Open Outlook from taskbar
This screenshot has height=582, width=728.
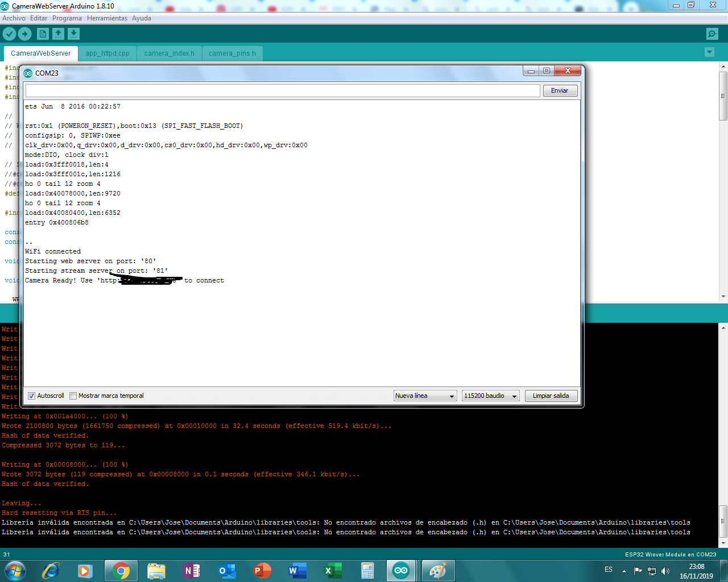(227, 571)
